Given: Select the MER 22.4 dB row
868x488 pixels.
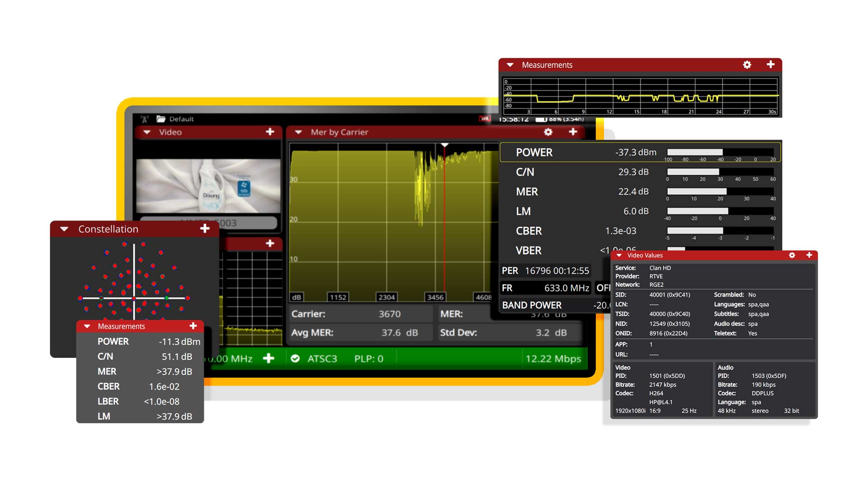Looking at the screenshot, I should [x=640, y=192].
